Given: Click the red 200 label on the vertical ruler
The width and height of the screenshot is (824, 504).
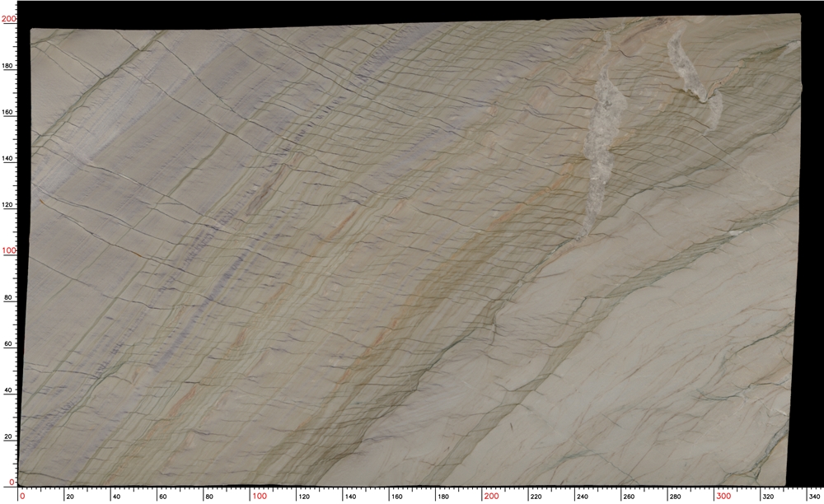Looking at the screenshot, I should pos(9,19).
